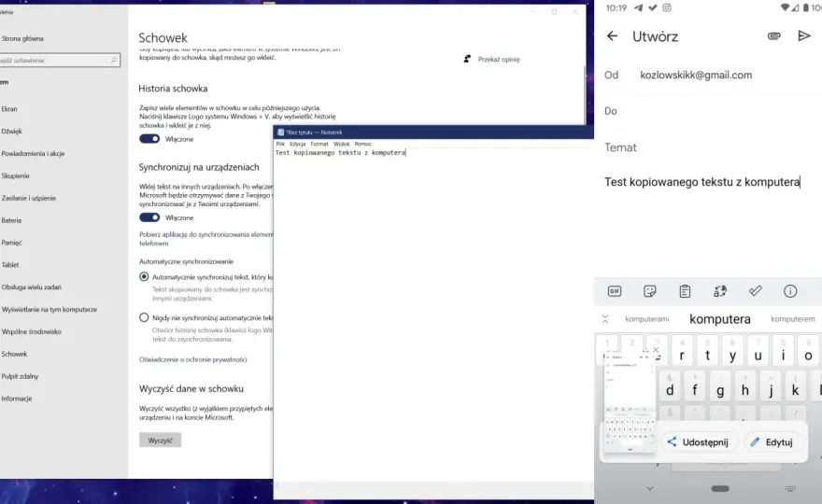Open Zasilanie i uśpienie settings page
Image resolution: width=822 pixels, height=504 pixels.
pos(29,198)
